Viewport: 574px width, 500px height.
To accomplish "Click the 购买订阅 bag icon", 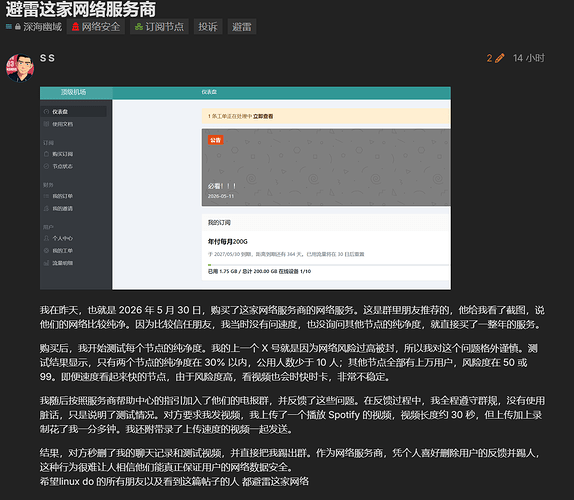I will click(x=46, y=154).
